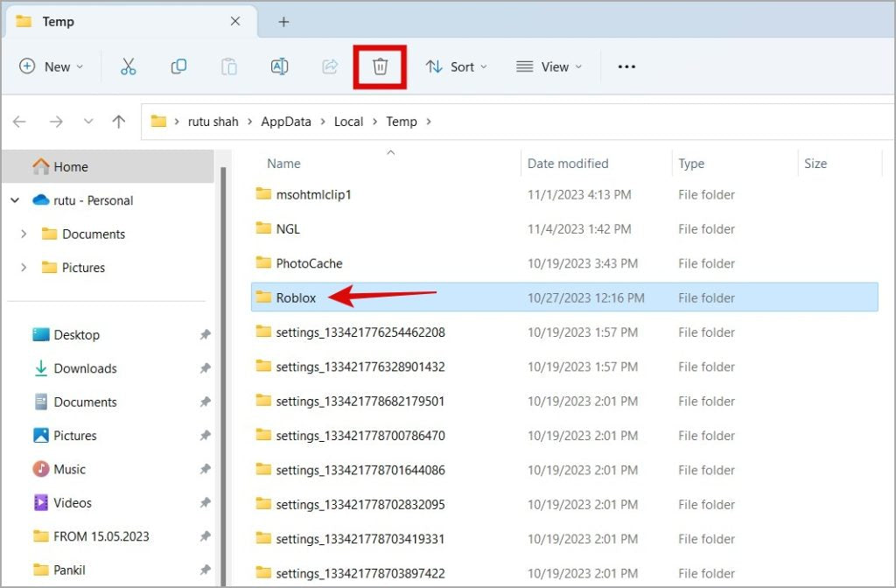Select the Roblox folder
Viewport: 896px width, 588px height.
[x=296, y=297]
